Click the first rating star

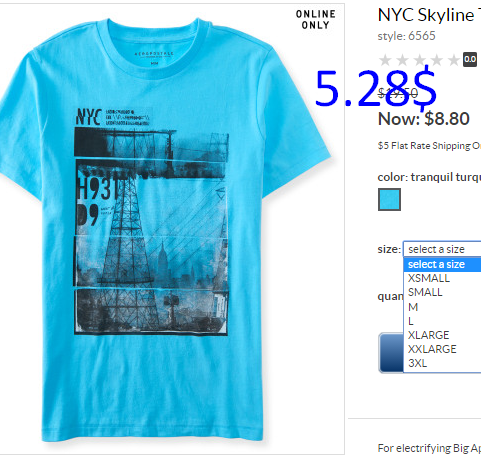point(385,60)
